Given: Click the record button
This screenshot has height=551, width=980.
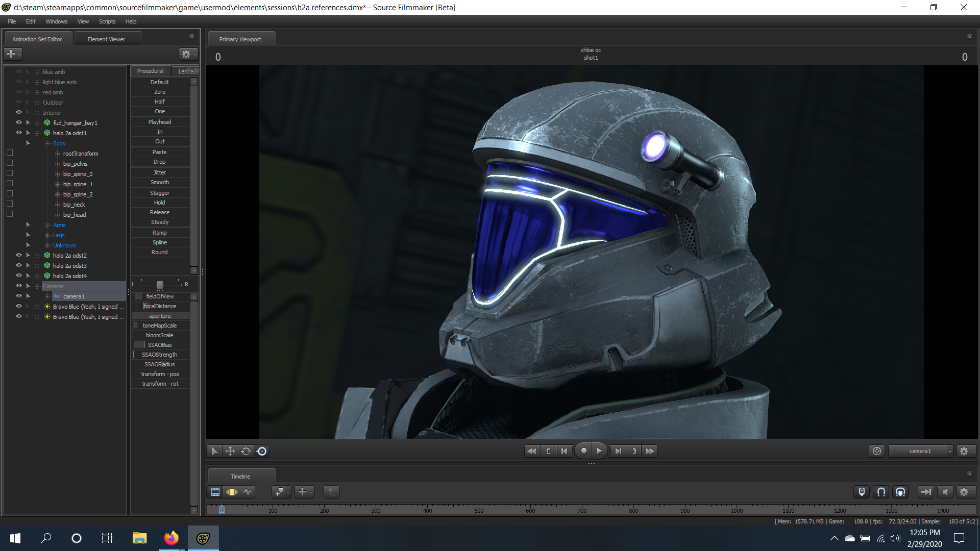Looking at the screenshot, I should point(583,451).
